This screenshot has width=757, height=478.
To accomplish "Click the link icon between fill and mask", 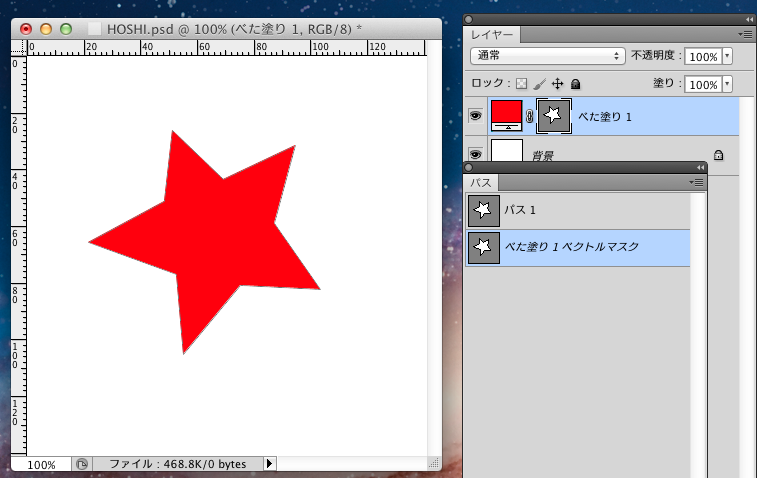I will [x=530, y=116].
